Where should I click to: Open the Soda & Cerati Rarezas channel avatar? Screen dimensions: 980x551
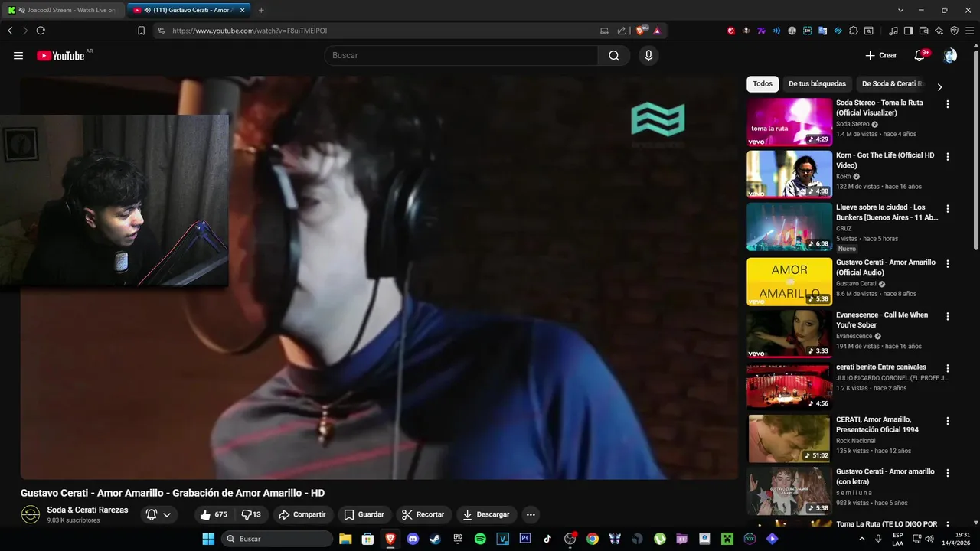point(31,514)
